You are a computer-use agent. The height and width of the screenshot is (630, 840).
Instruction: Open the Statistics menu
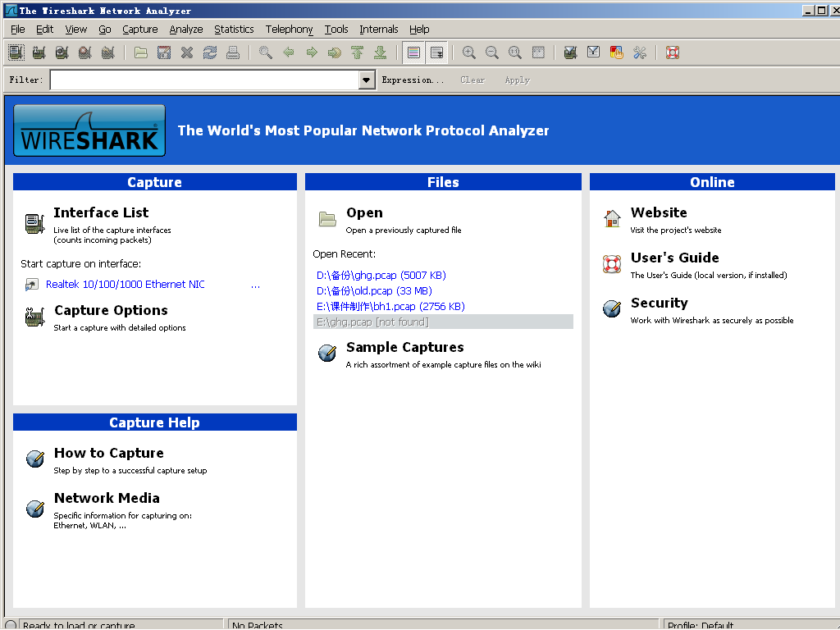click(x=234, y=29)
